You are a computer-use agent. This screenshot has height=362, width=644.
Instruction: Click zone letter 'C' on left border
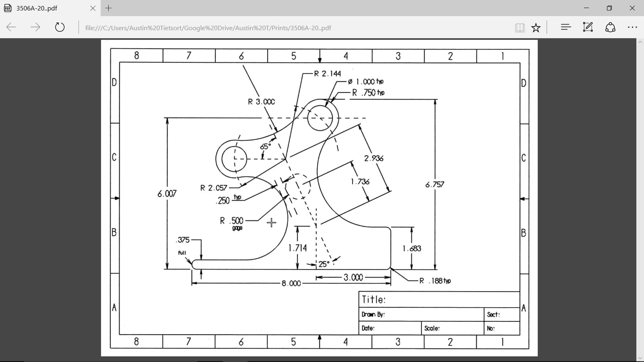[114, 157]
